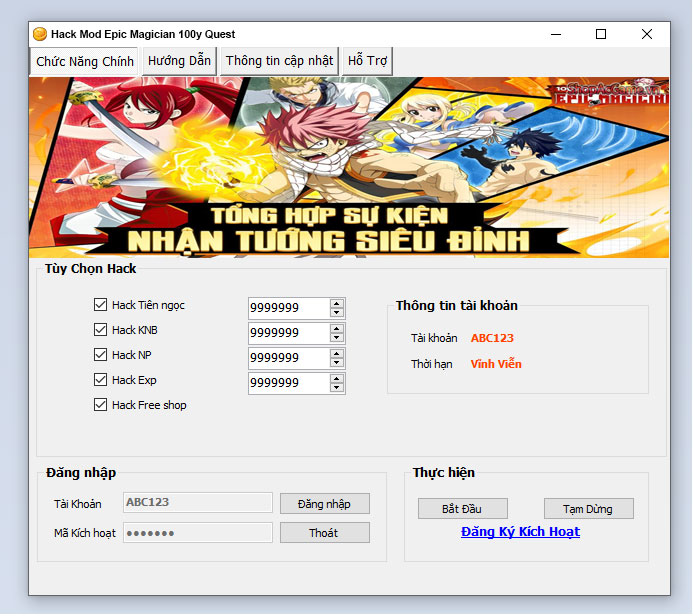Open the Đăng Ký Kích Hoạt link
This screenshot has height=616, width=693.
pos(520,532)
